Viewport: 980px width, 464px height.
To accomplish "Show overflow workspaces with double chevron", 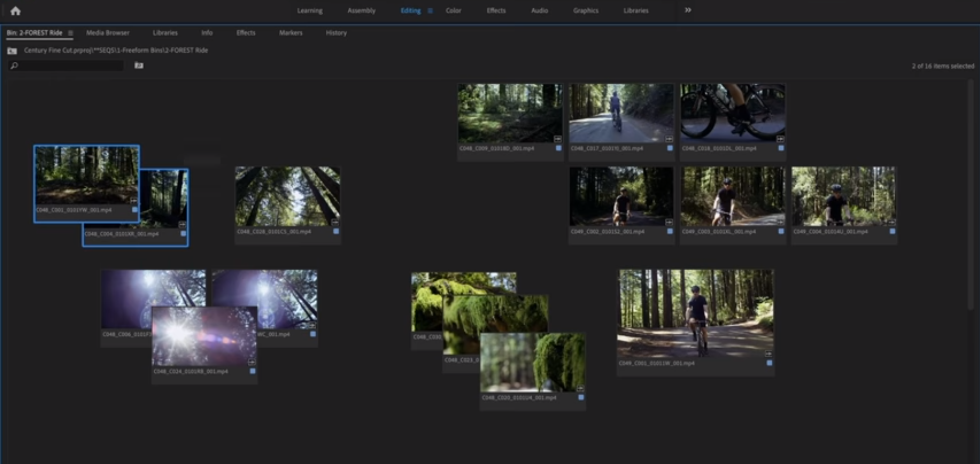I will point(688,10).
